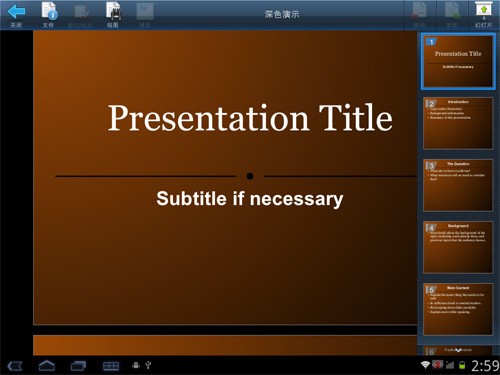Tap the Android back navigation icon
Image resolution: width=500 pixels, height=375 pixels.
15,366
